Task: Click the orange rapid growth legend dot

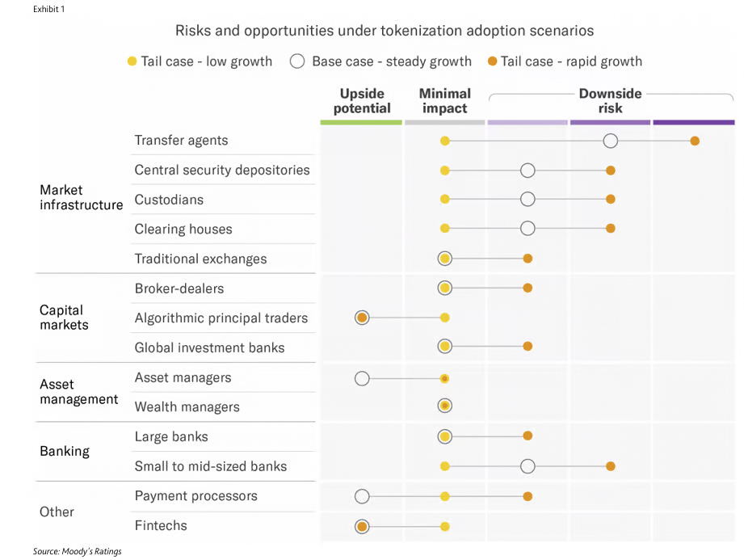Action: tap(492, 61)
